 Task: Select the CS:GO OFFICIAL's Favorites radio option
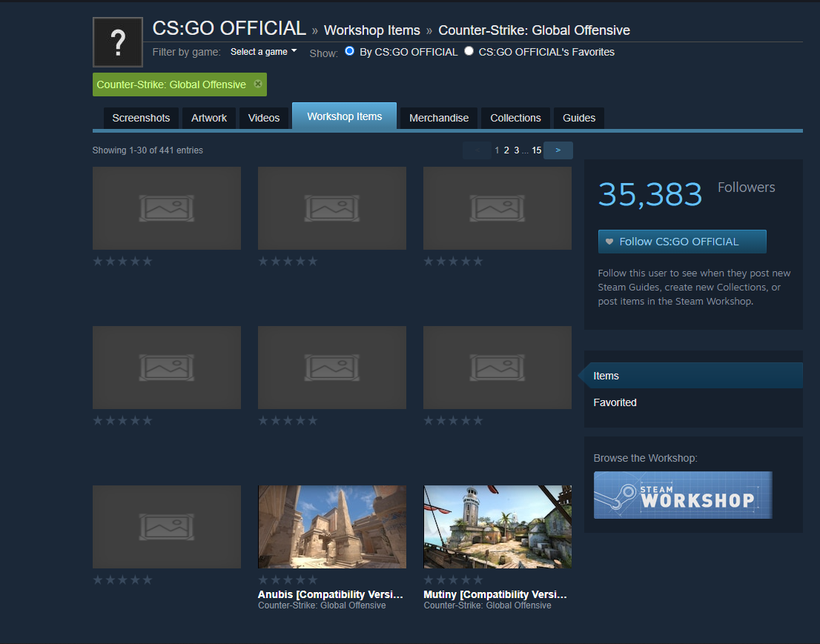coord(469,50)
